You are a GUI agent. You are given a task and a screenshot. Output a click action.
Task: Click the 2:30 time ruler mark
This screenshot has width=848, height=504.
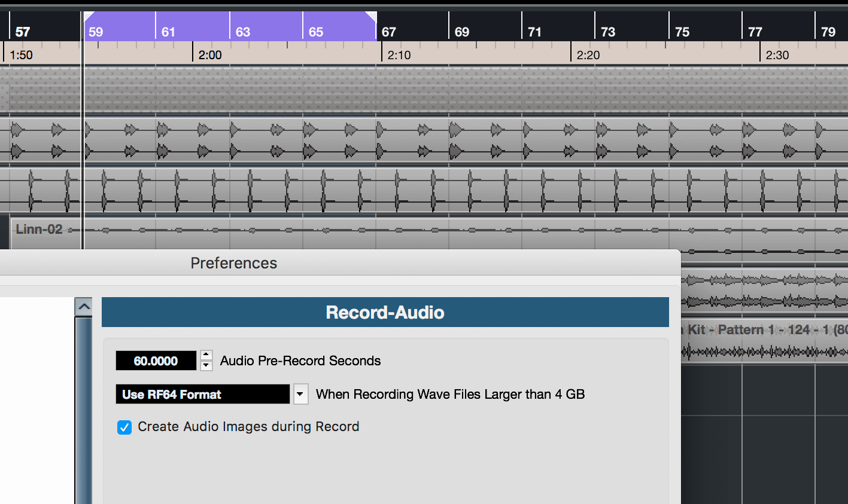coord(777,55)
